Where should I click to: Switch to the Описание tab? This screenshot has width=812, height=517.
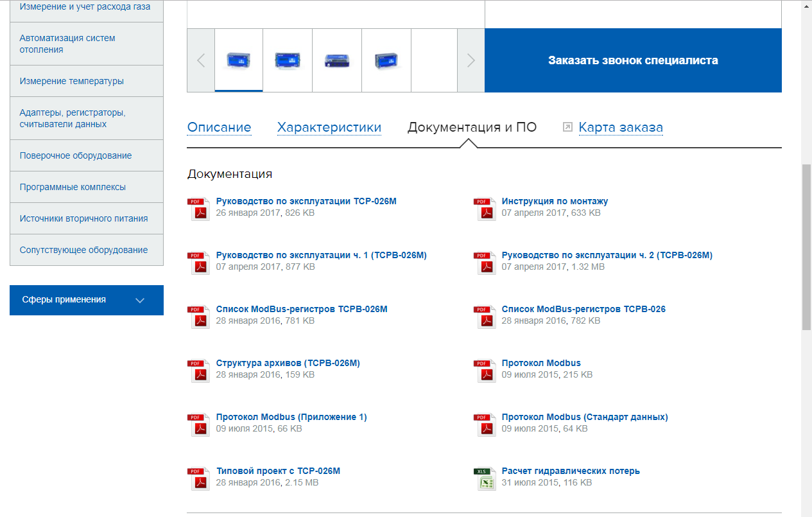219,127
